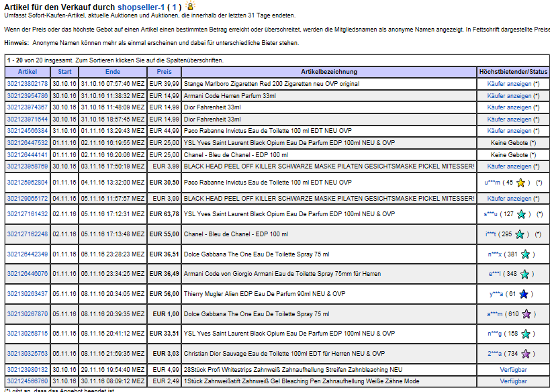Open bidder n***x profile link
Screen dimensions: 550x392
tap(495, 254)
